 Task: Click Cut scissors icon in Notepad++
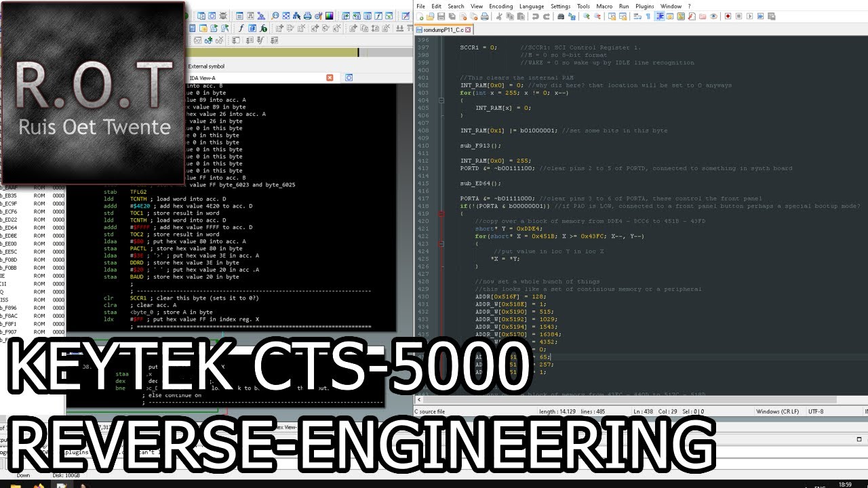pyautogui.click(x=499, y=16)
